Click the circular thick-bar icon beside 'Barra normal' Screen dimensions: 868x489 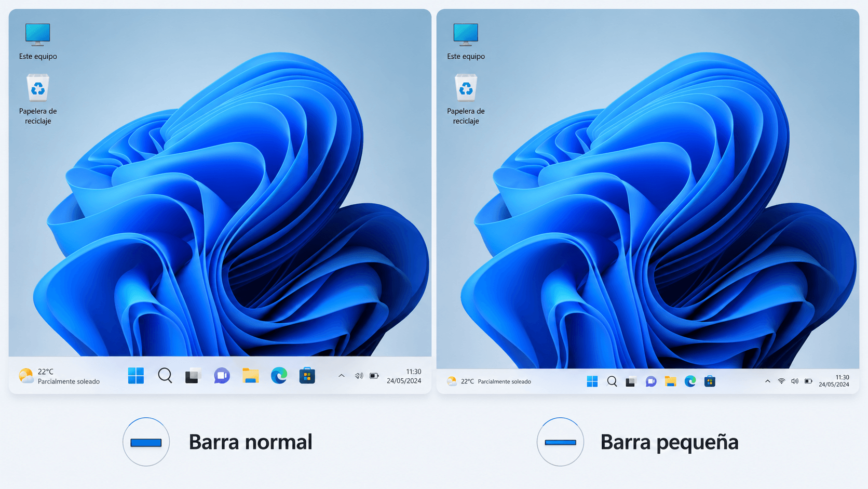[146, 442]
